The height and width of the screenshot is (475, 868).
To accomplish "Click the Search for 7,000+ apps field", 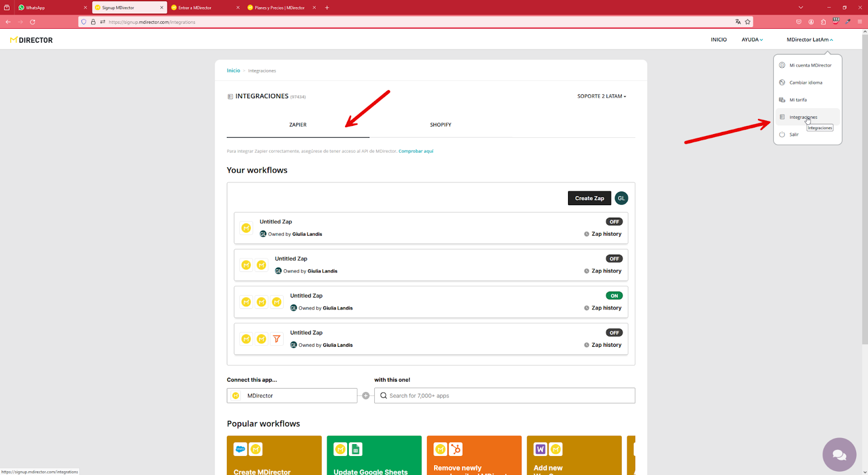I will click(x=505, y=396).
